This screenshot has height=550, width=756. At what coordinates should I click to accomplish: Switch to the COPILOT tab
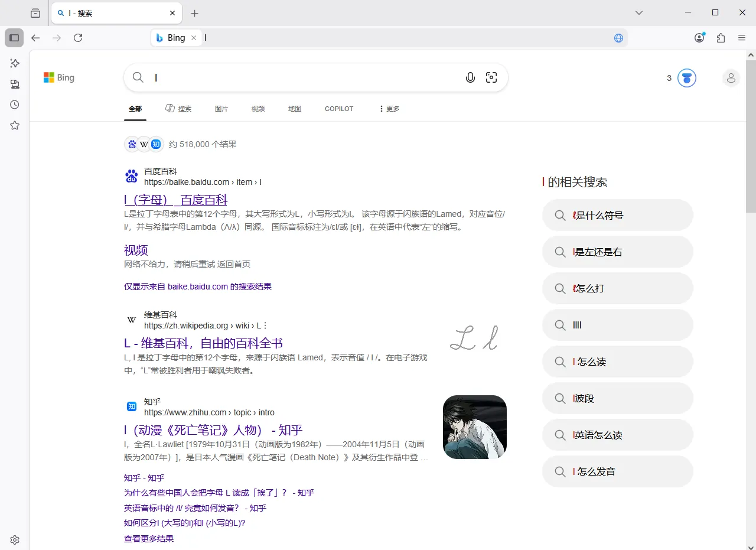[x=338, y=109]
